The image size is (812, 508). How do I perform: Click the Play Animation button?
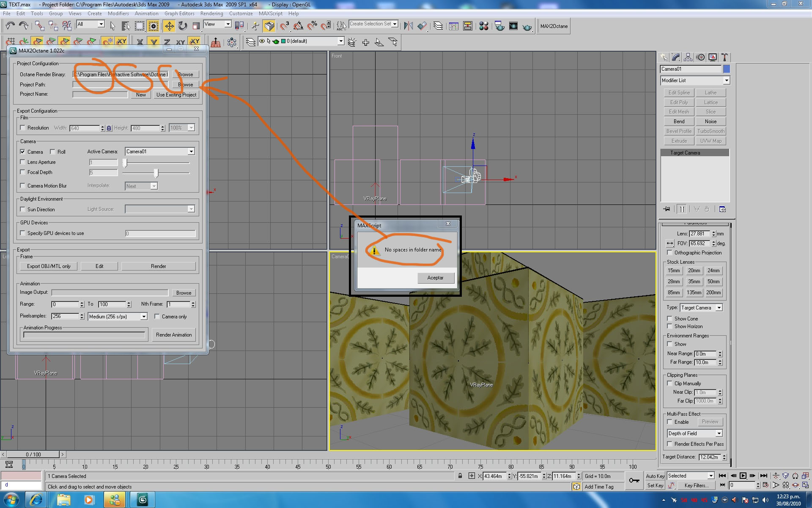[743, 476]
